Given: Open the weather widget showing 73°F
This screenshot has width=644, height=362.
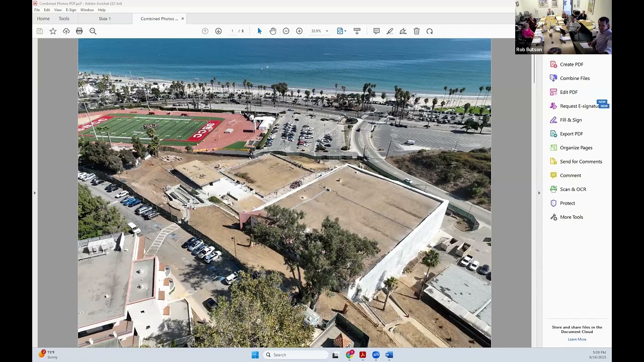Looking at the screenshot, I should click(48, 354).
